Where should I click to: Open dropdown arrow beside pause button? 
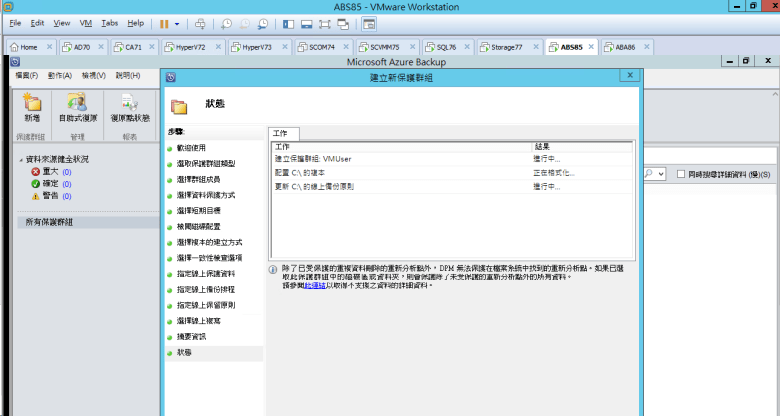point(177,24)
